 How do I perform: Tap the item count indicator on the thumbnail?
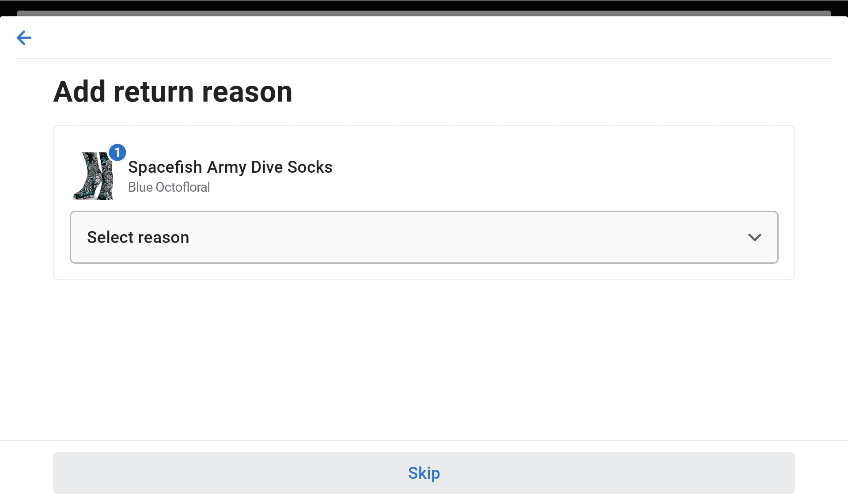[117, 152]
